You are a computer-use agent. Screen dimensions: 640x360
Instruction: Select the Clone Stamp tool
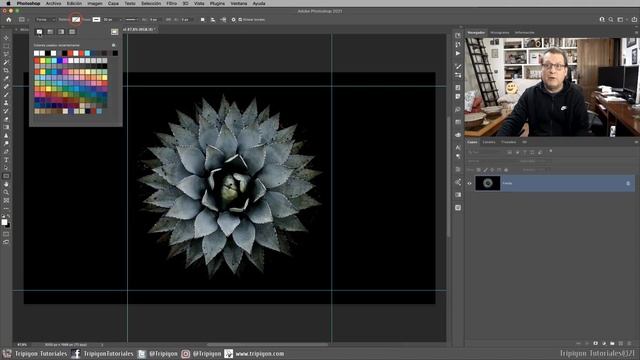[x=6, y=103]
